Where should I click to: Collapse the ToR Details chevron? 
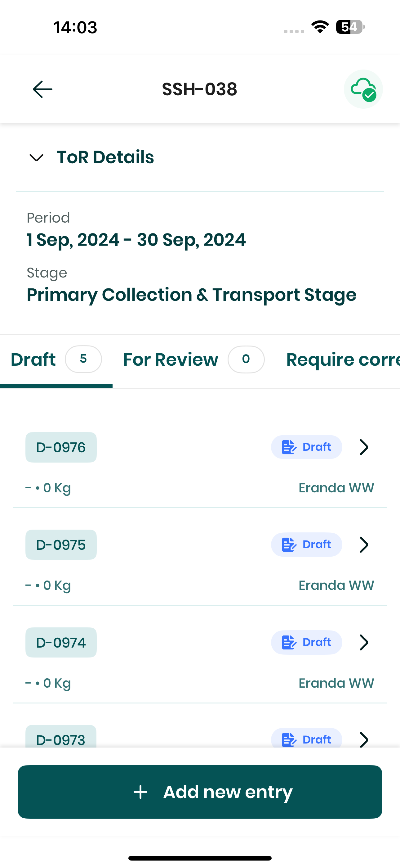36,157
